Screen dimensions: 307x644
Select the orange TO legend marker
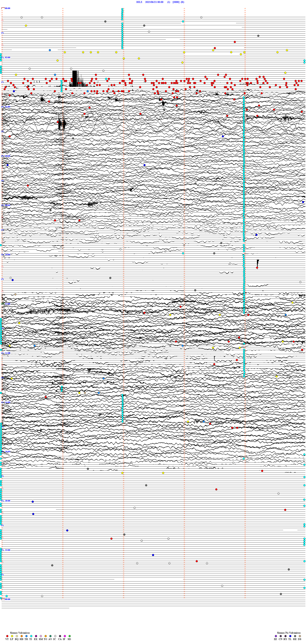46,636
